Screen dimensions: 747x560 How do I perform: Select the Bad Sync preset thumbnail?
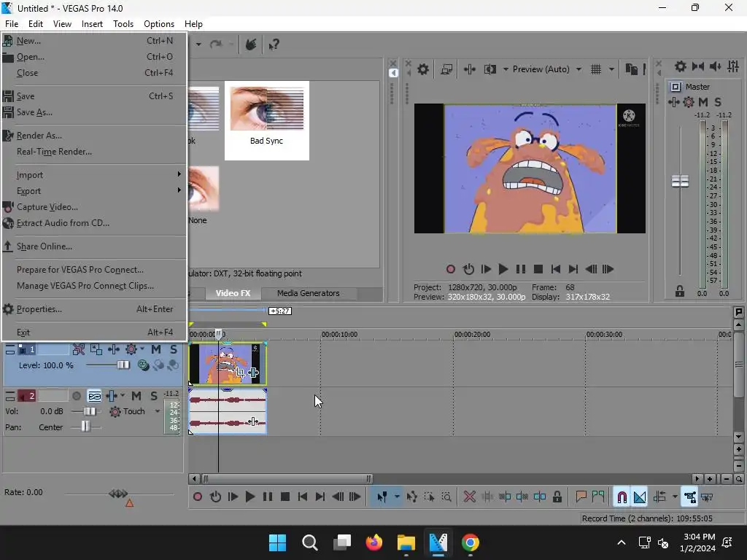tap(267, 120)
